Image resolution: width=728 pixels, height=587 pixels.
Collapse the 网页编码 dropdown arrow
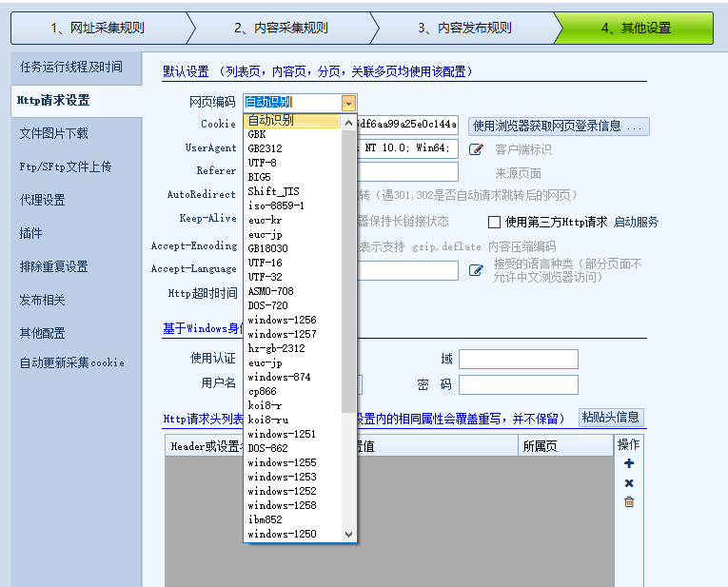tap(349, 103)
